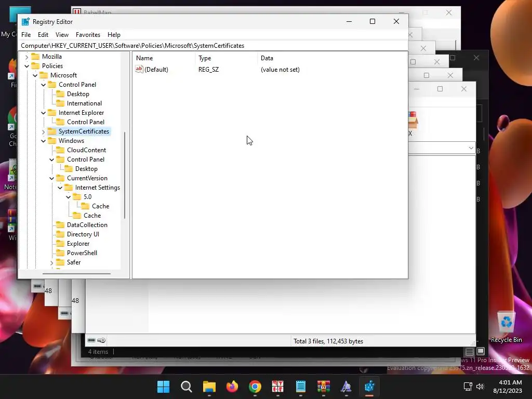Collapse the Windows key

pyautogui.click(x=44, y=141)
